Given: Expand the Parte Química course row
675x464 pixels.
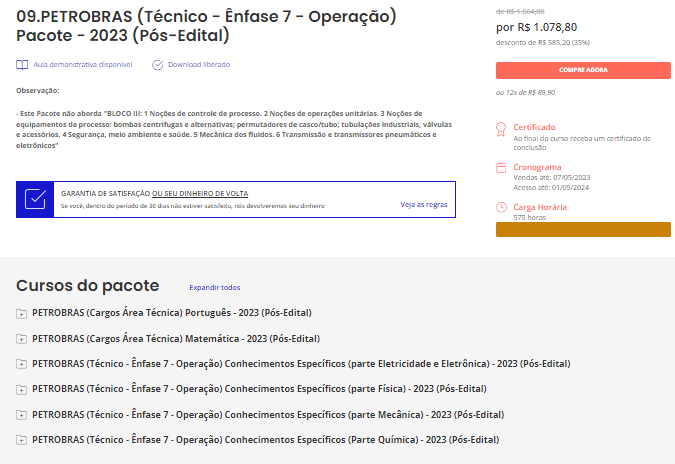Looking at the screenshot, I should tap(21, 440).
